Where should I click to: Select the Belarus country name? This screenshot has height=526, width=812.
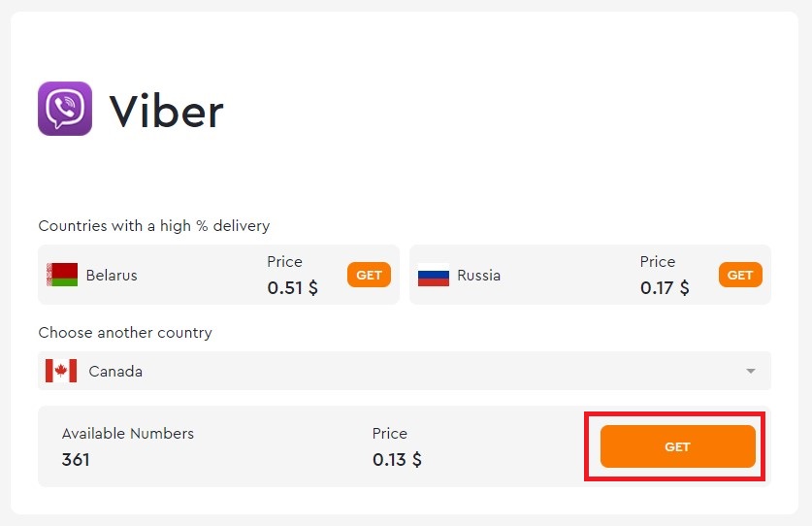(x=112, y=276)
